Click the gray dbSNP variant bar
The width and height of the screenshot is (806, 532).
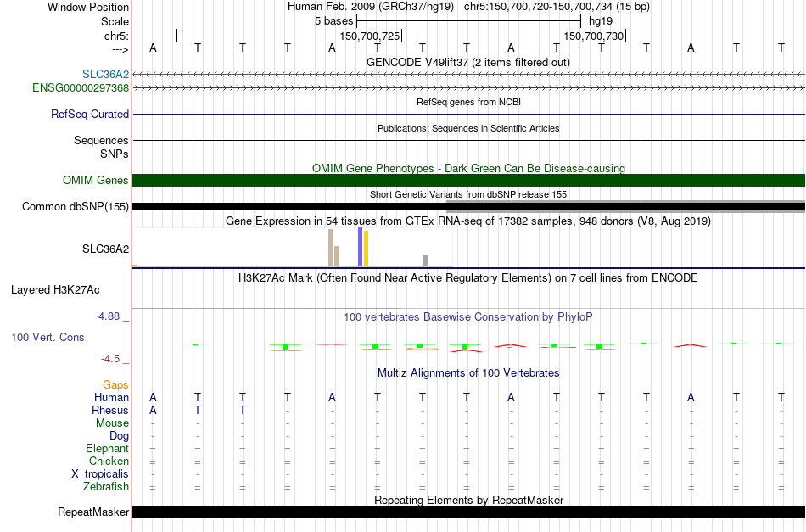click(x=625, y=207)
